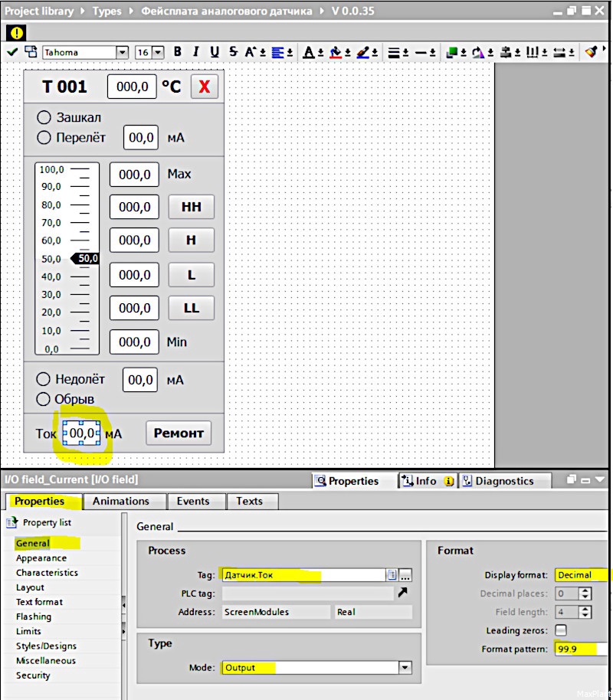This screenshot has width=613, height=700.
Task: Open tag browse button with three dots
Action: pyautogui.click(x=405, y=575)
